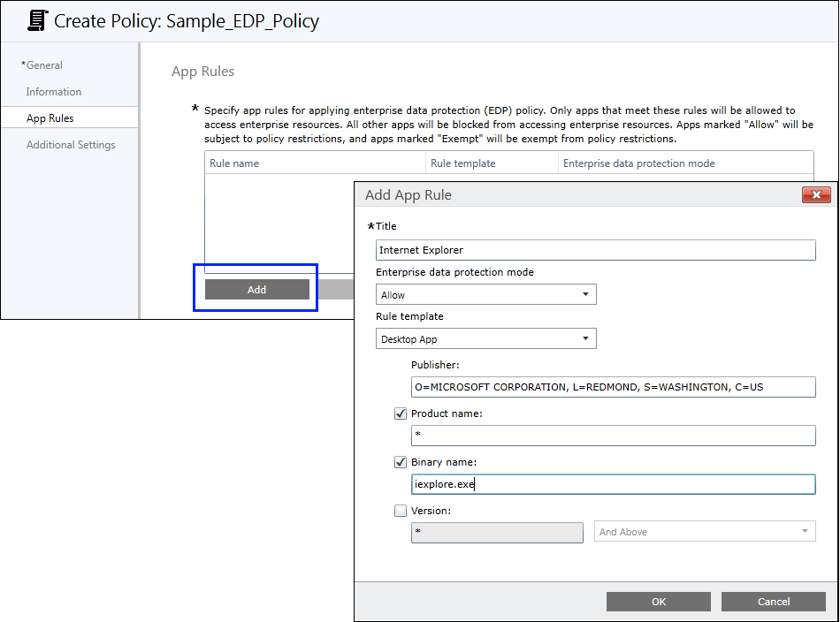
Task: Cancel the Add App Rule dialog
Action: tap(773, 602)
